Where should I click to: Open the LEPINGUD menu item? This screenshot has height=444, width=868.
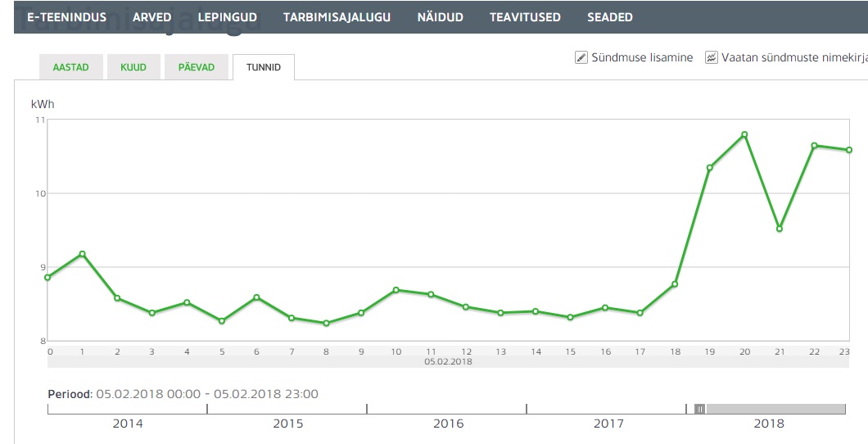pos(228,17)
